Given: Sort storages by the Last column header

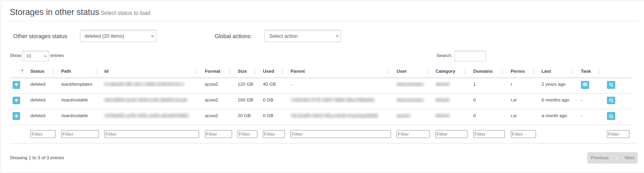Looking at the screenshot, I should (x=546, y=71).
